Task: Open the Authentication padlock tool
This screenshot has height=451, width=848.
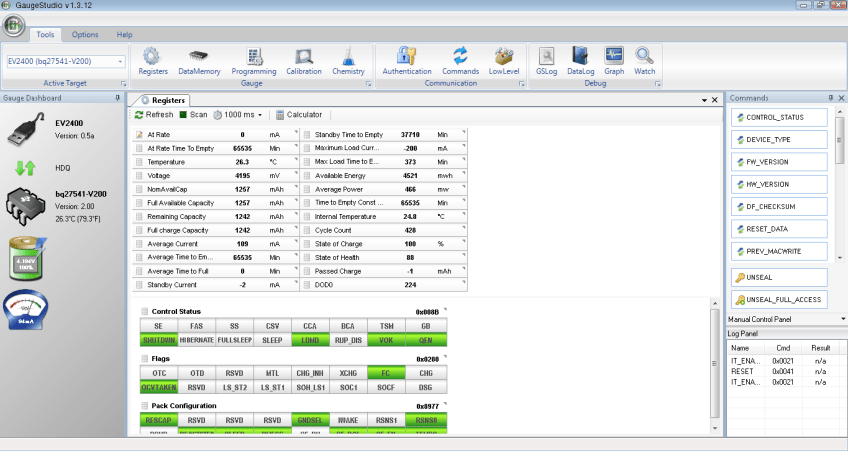Action: tap(407, 61)
